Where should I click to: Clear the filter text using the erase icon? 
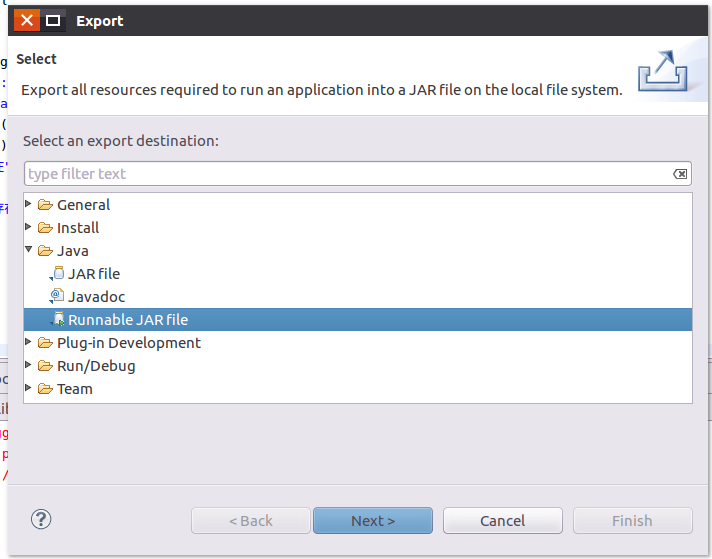pyautogui.click(x=680, y=174)
